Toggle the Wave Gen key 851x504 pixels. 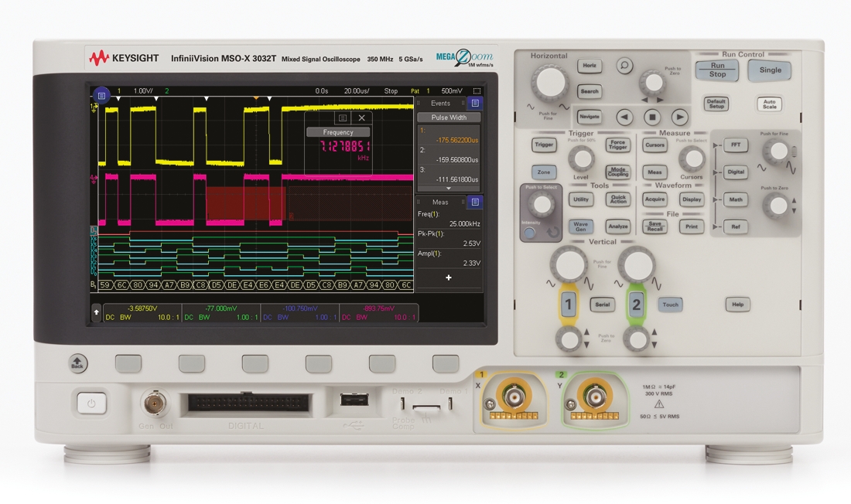pyautogui.click(x=580, y=226)
